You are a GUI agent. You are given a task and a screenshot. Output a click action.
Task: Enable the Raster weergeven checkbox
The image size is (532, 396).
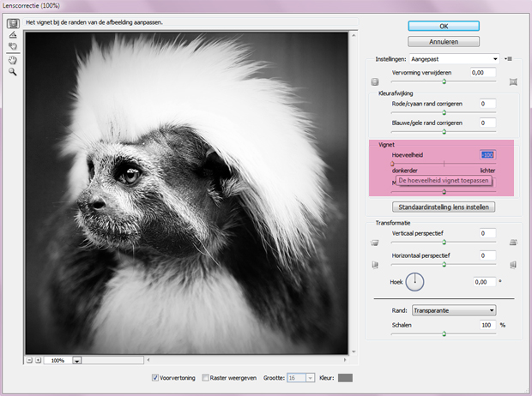point(205,378)
